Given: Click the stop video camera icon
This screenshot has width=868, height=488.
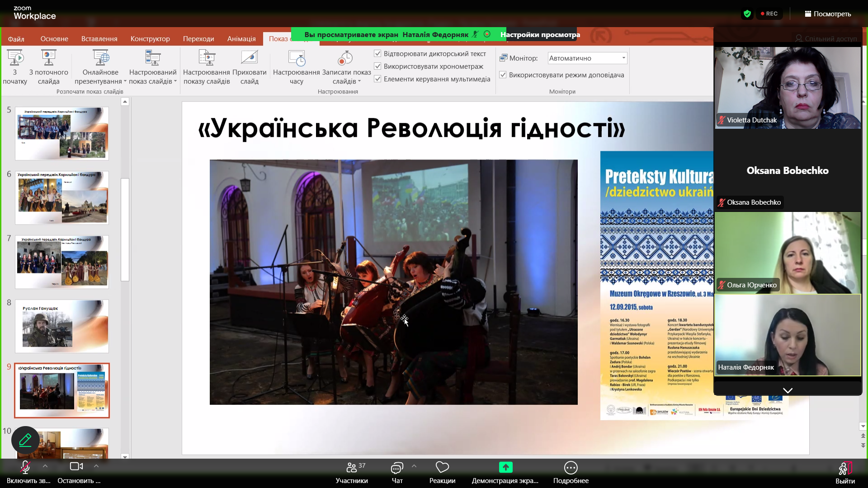Looking at the screenshot, I should tap(76, 466).
